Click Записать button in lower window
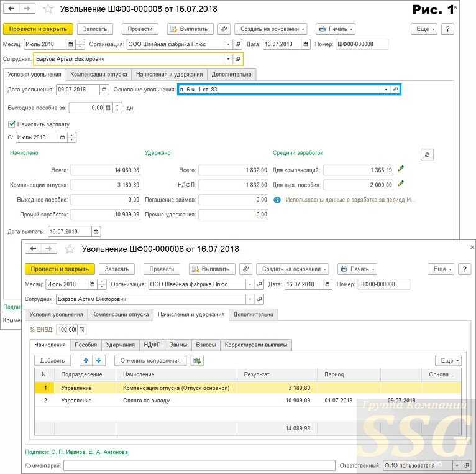This screenshot has height=474, width=476. tap(117, 269)
